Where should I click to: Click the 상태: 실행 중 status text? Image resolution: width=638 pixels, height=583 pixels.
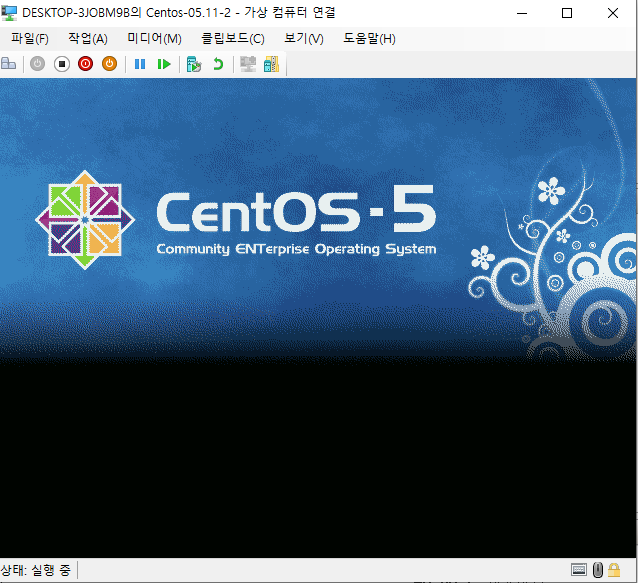coord(35,570)
